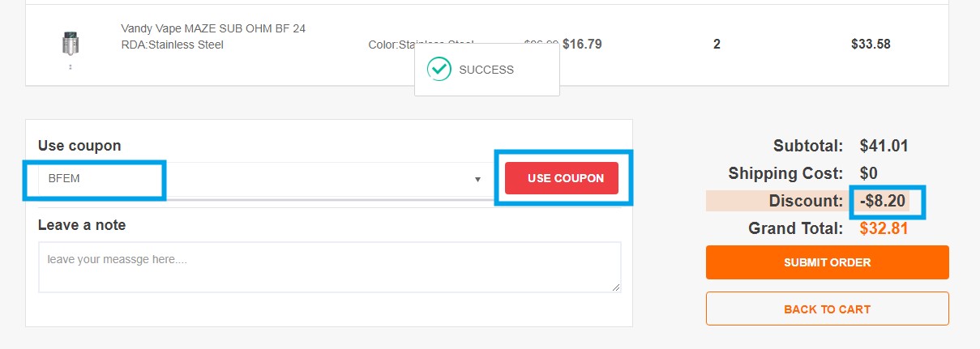Click the -$8.20 discount amount
This screenshot has height=349, width=980.
point(884,201)
